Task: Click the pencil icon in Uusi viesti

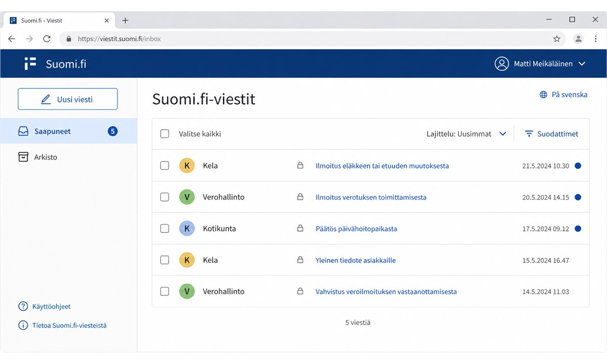Action: click(x=46, y=100)
